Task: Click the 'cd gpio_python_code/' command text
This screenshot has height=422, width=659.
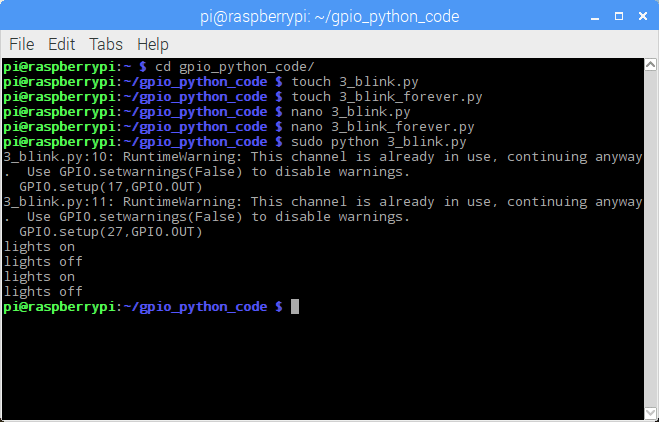Action: click(x=235, y=67)
